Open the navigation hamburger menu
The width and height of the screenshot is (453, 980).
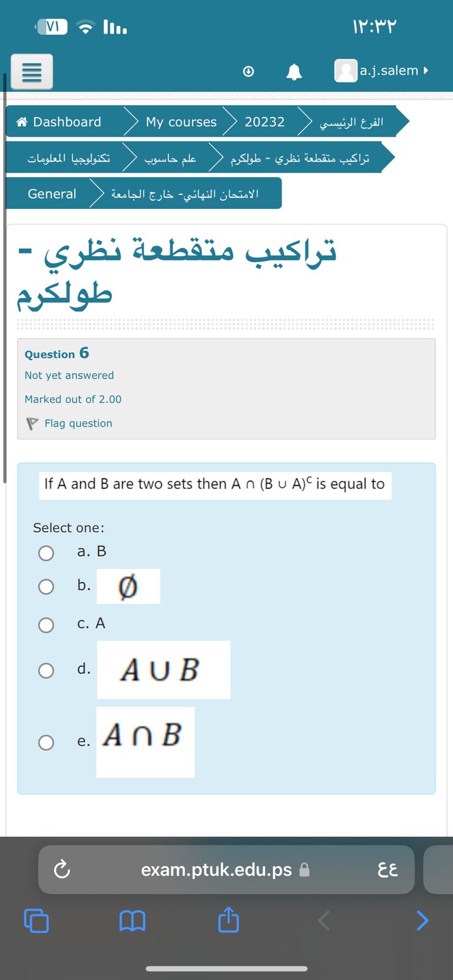(x=31, y=71)
